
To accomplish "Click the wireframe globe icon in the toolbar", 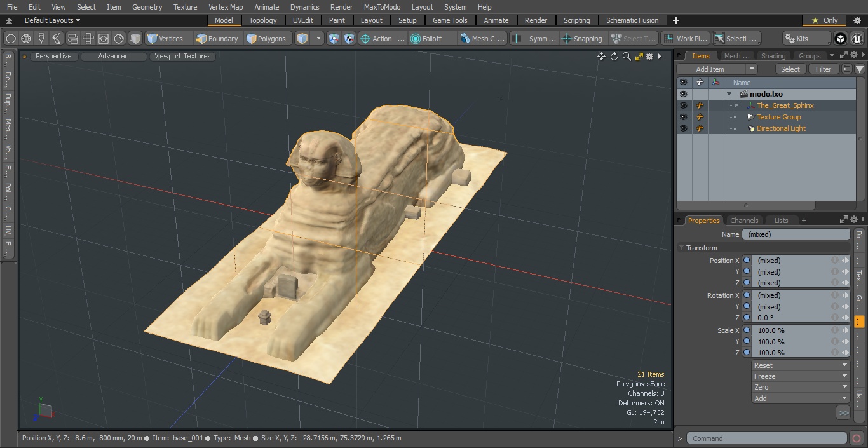I will (x=26, y=39).
